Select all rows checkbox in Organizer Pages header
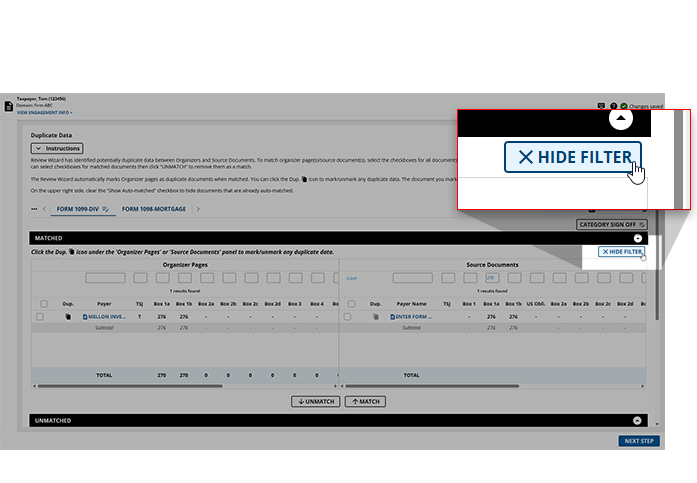 [x=44, y=304]
